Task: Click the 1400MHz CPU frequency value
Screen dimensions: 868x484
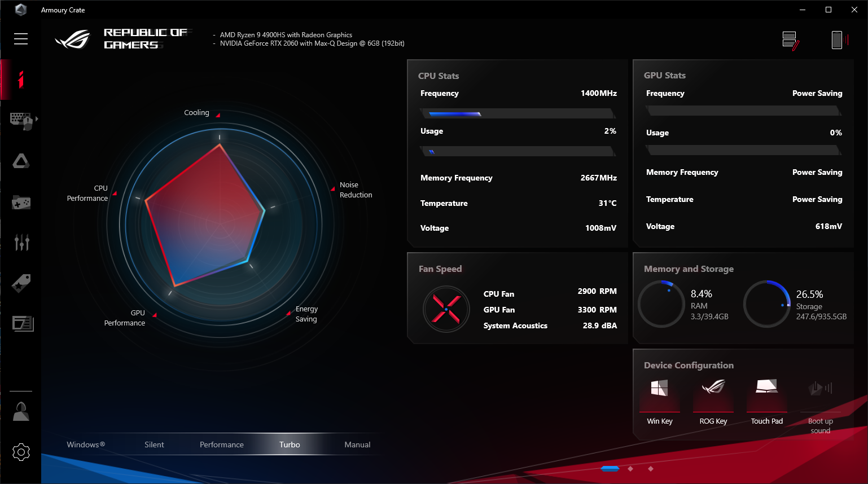Action: point(599,93)
